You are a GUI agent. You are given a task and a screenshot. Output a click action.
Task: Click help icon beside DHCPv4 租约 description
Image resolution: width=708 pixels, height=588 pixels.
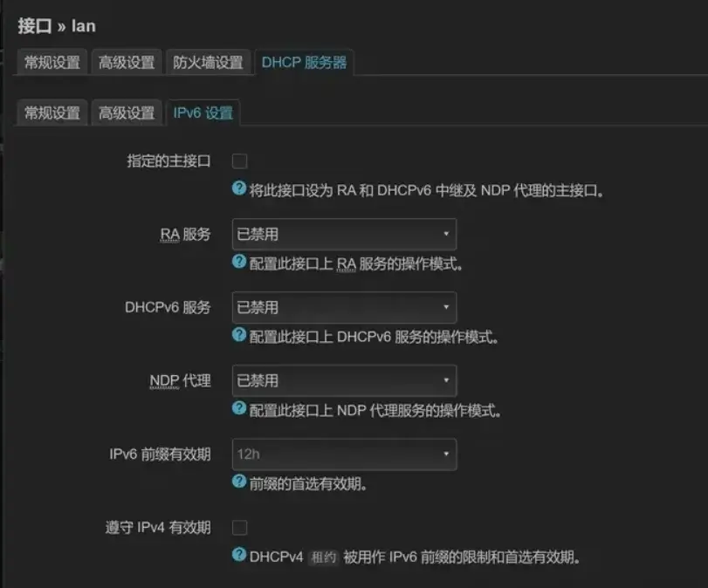click(x=239, y=554)
